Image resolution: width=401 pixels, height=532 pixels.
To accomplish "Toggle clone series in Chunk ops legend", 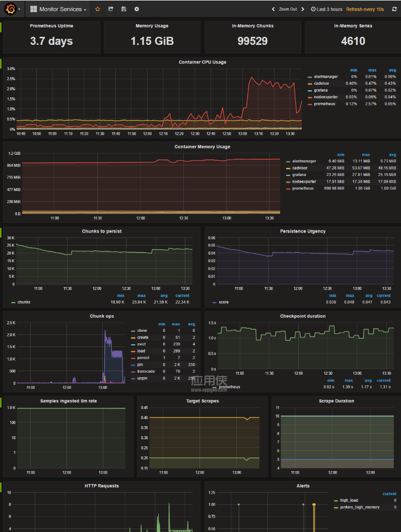I will point(142,330).
